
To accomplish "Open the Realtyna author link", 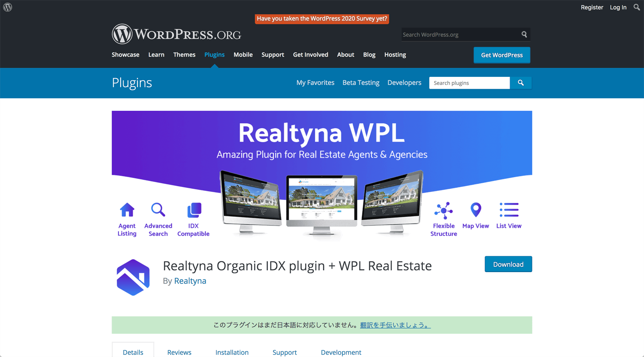I will (x=190, y=281).
